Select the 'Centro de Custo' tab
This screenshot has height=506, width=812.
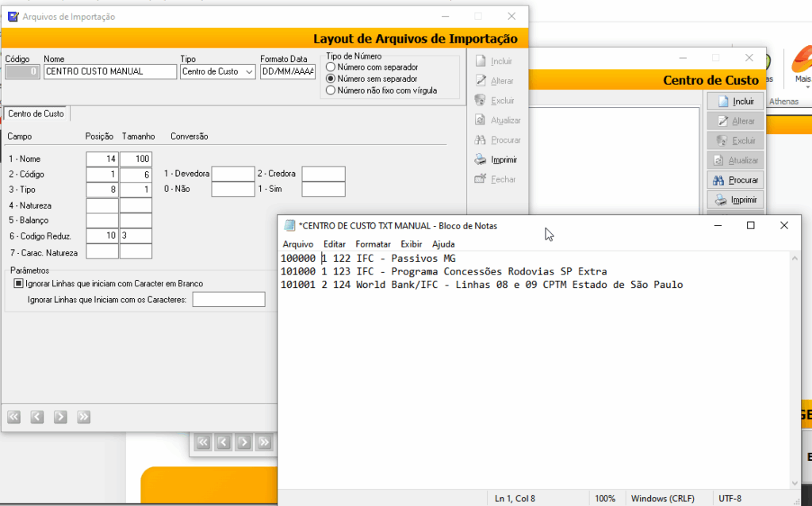(x=36, y=113)
